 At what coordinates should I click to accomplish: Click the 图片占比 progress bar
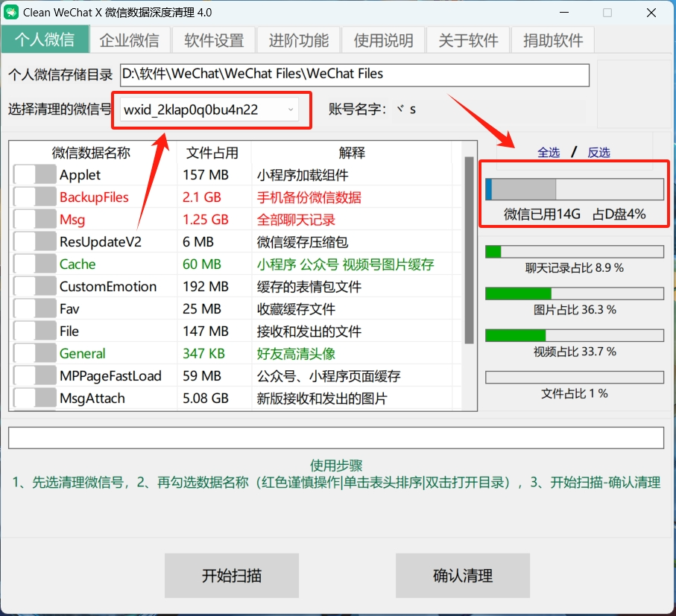point(574,293)
